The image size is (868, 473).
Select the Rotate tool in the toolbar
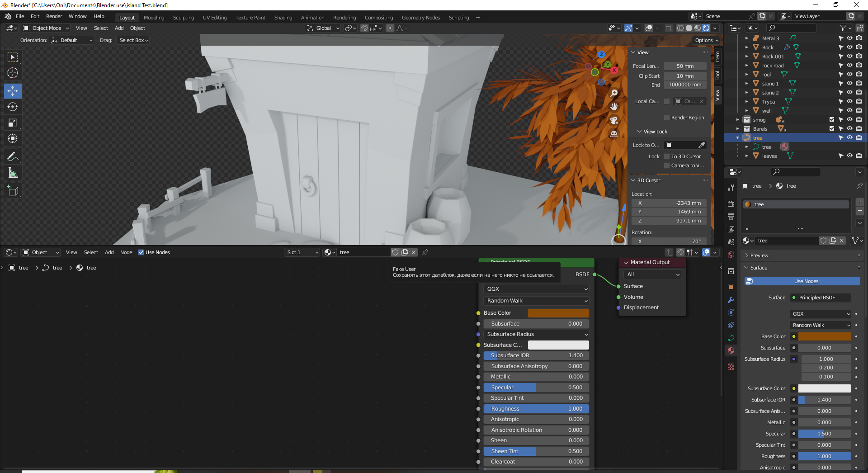pyautogui.click(x=13, y=107)
